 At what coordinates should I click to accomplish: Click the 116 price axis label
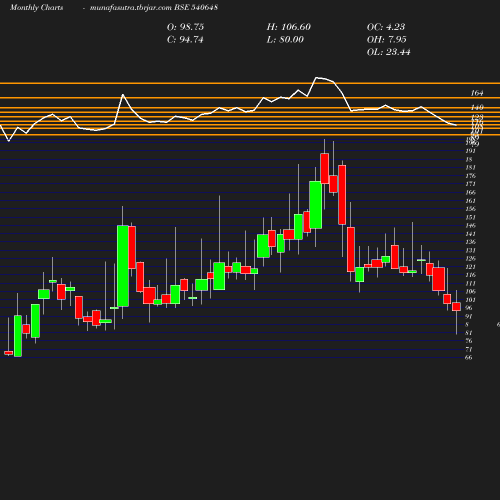pos(471,275)
